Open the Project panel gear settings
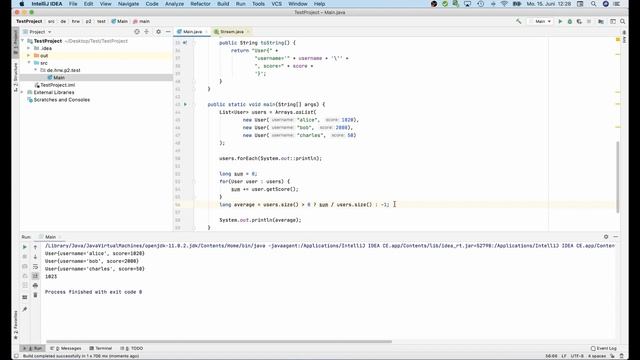The height and width of the screenshot is (360, 640). pyautogui.click(x=158, y=31)
